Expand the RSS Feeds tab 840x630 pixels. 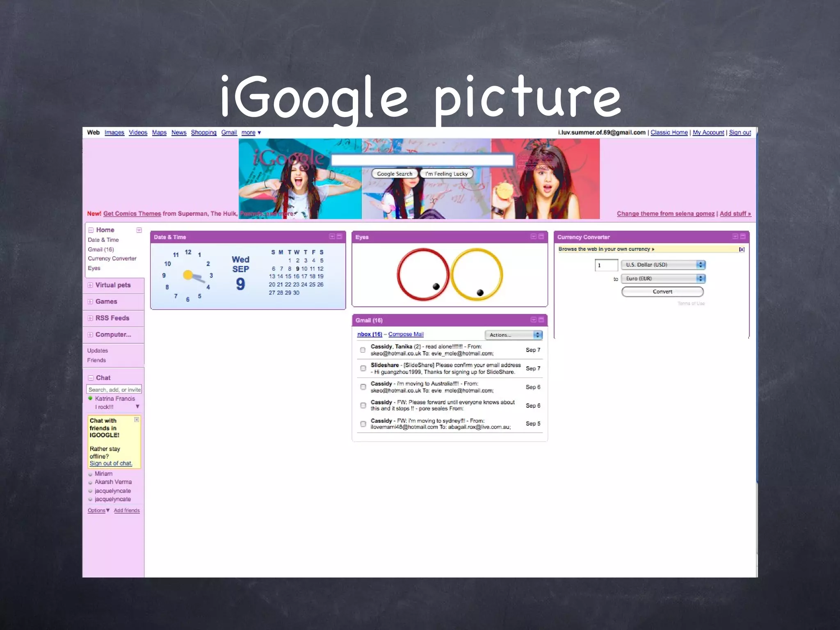[90, 318]
